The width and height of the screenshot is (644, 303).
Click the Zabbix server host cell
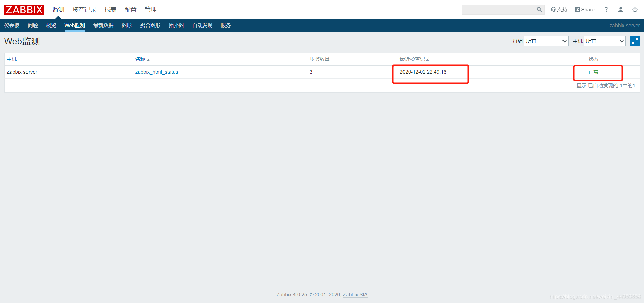coord(22,72)
